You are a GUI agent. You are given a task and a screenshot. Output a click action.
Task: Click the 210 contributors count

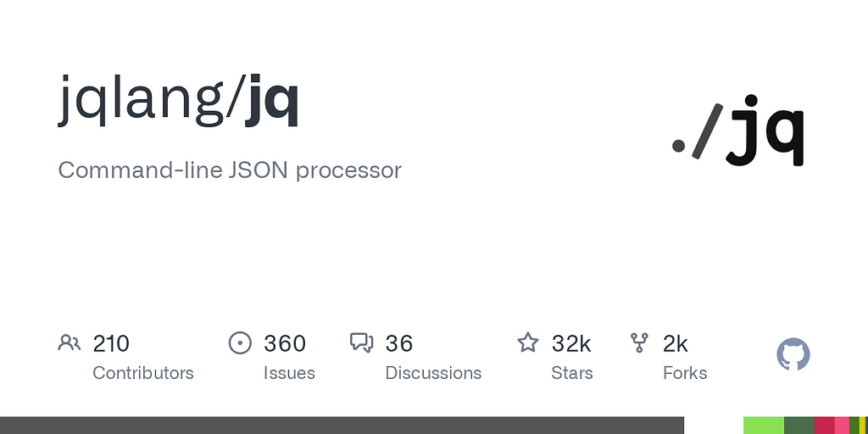(x=111, y=343)
